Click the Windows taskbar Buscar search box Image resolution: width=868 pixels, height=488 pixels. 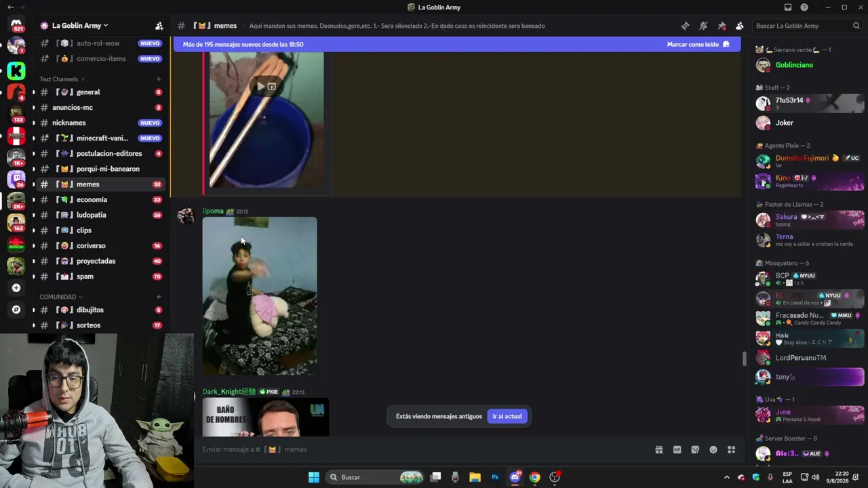coord(376,477)
